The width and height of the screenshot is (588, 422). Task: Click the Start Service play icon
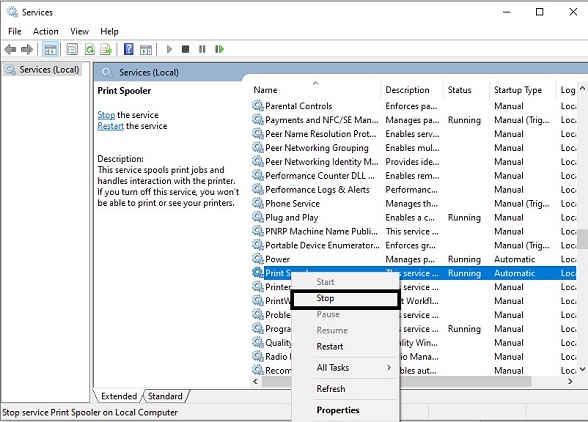click(169, 49)
